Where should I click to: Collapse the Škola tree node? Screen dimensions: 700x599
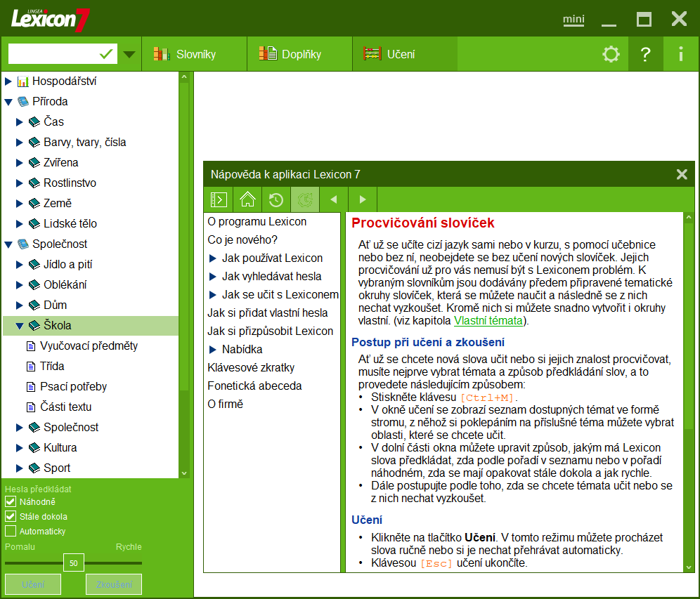(x=19, y=326)
